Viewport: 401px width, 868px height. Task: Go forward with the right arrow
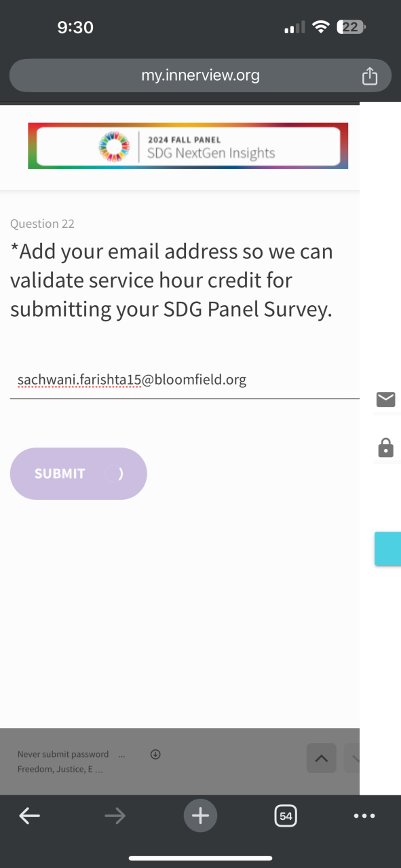point(115,816)
